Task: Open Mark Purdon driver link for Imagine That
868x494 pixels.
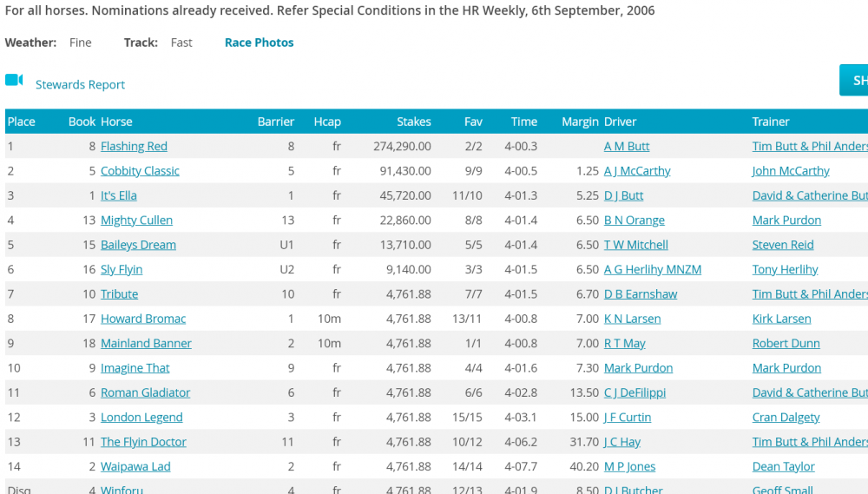Action: 638,368
